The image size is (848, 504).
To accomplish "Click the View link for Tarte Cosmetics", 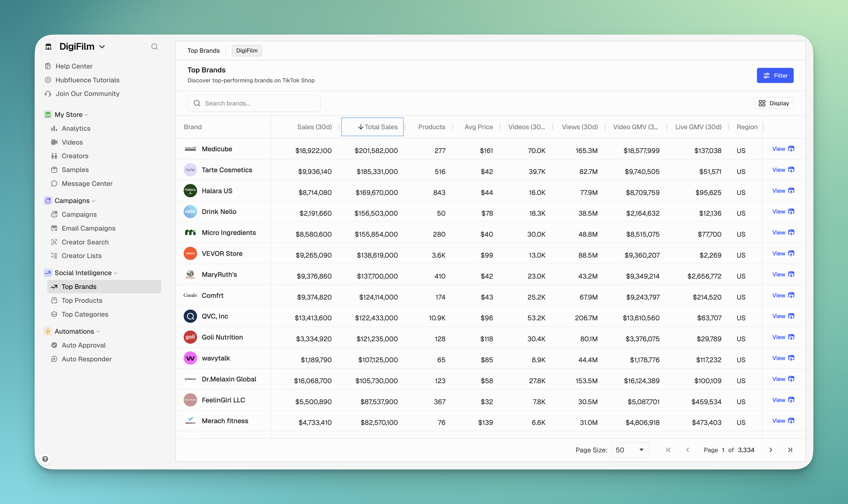I will 779,170.
